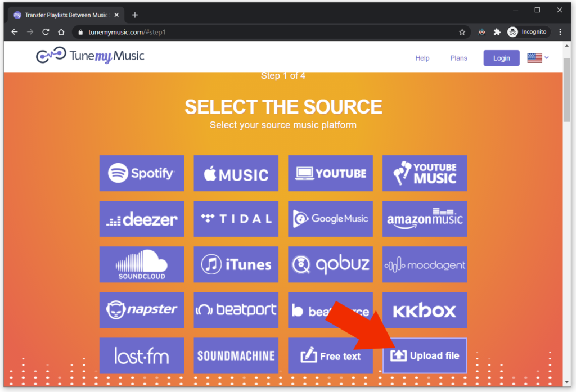Expand the US flag language dropdown

538,58
